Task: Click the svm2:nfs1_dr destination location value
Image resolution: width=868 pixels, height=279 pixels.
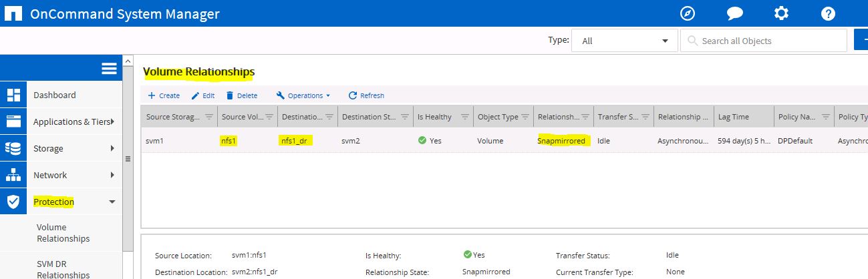Action: pyautogui.click(x=254, y=272)
